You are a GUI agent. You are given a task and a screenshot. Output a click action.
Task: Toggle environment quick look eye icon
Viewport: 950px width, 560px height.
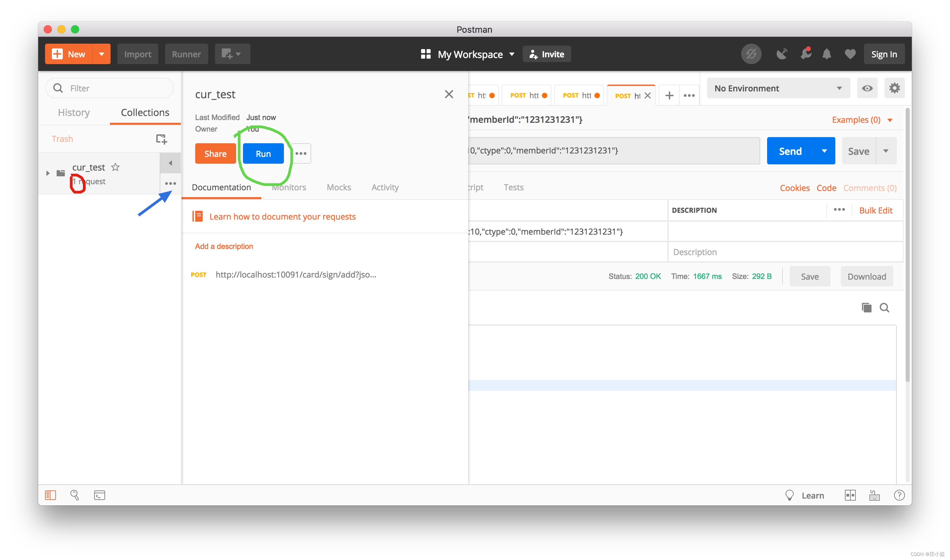tap(867, 88)
